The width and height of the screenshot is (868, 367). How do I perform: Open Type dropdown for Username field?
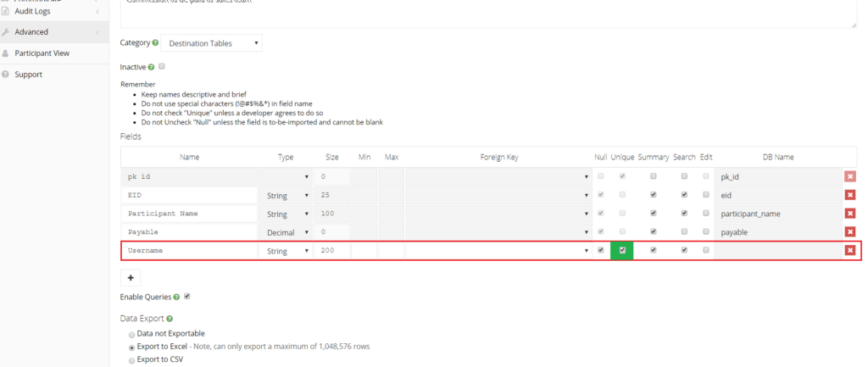tap(285, 251)
